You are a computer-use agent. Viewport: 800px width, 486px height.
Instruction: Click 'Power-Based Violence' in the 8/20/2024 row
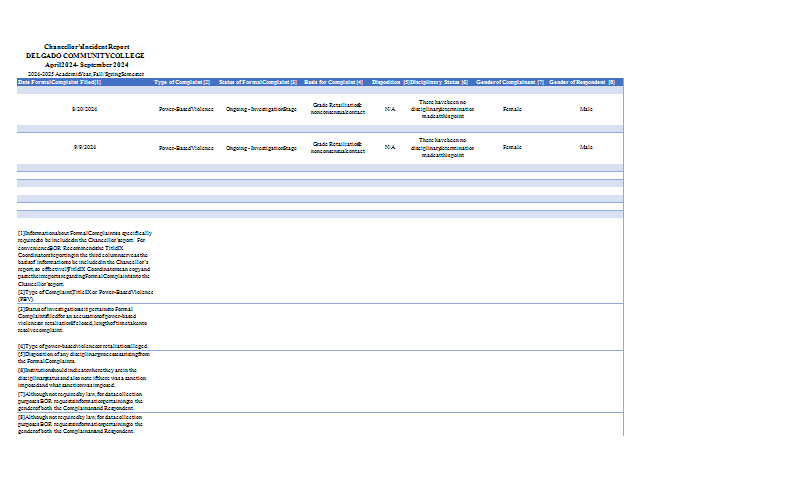coord(186,108)
